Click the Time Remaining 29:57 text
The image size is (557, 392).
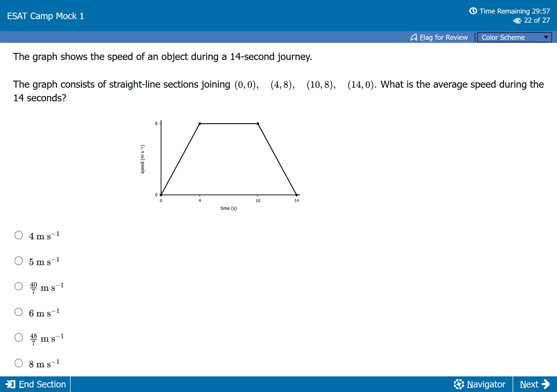515,11
